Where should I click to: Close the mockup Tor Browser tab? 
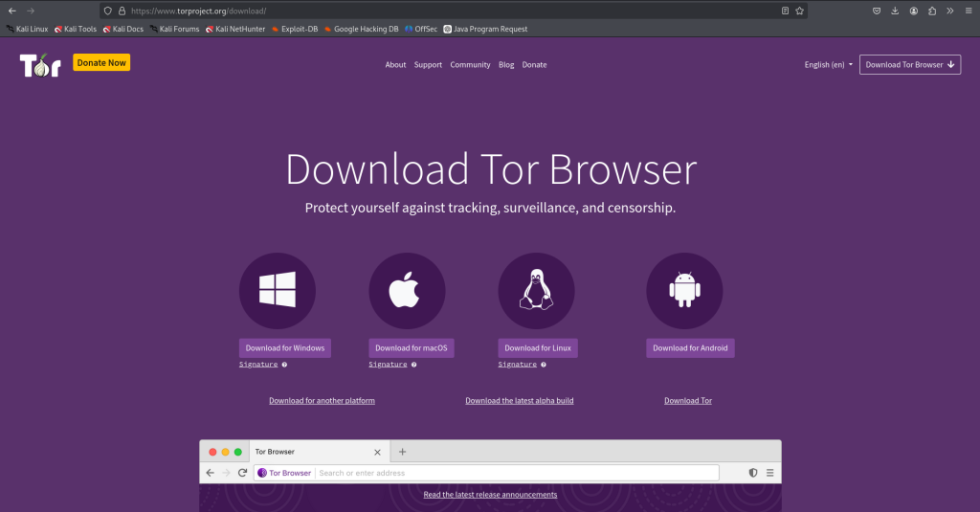tap(377, 452)
